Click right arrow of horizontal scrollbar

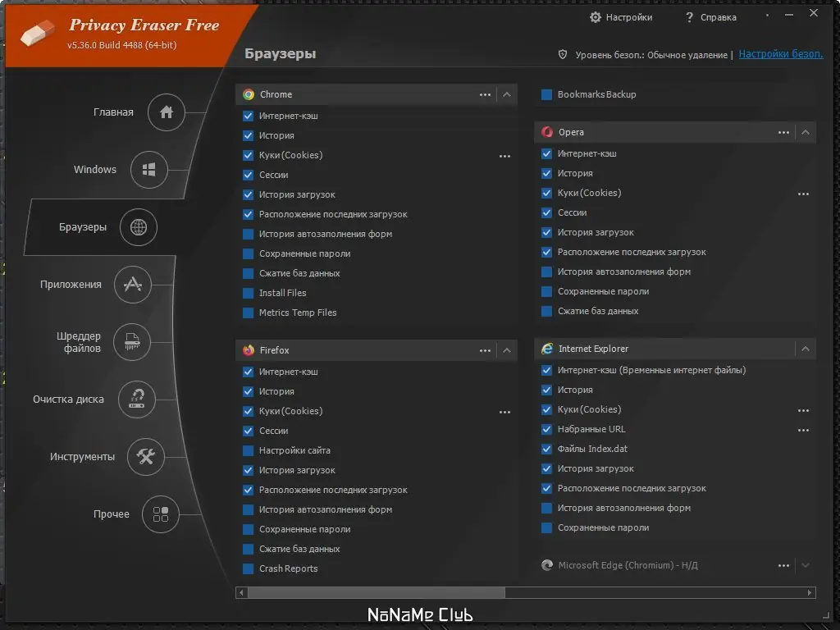point(810,592)
